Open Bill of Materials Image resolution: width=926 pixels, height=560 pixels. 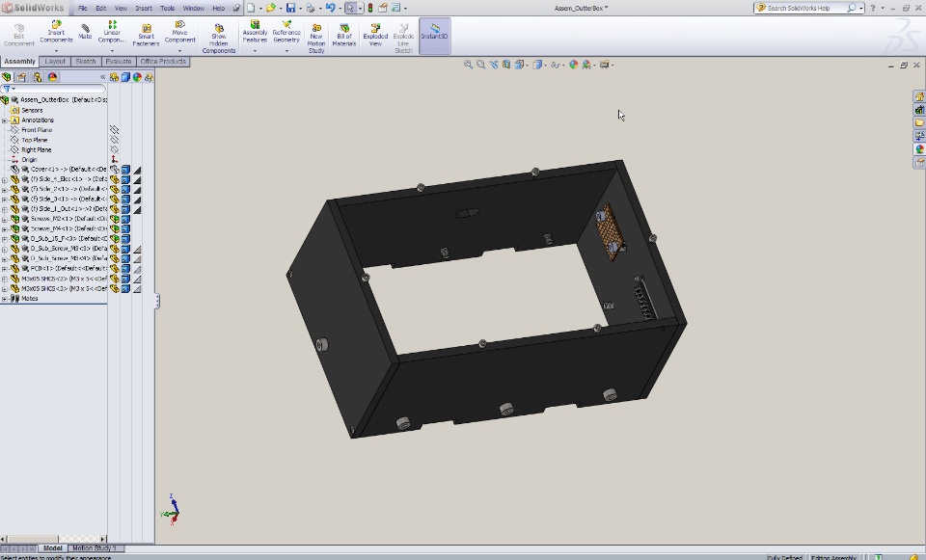344,36
